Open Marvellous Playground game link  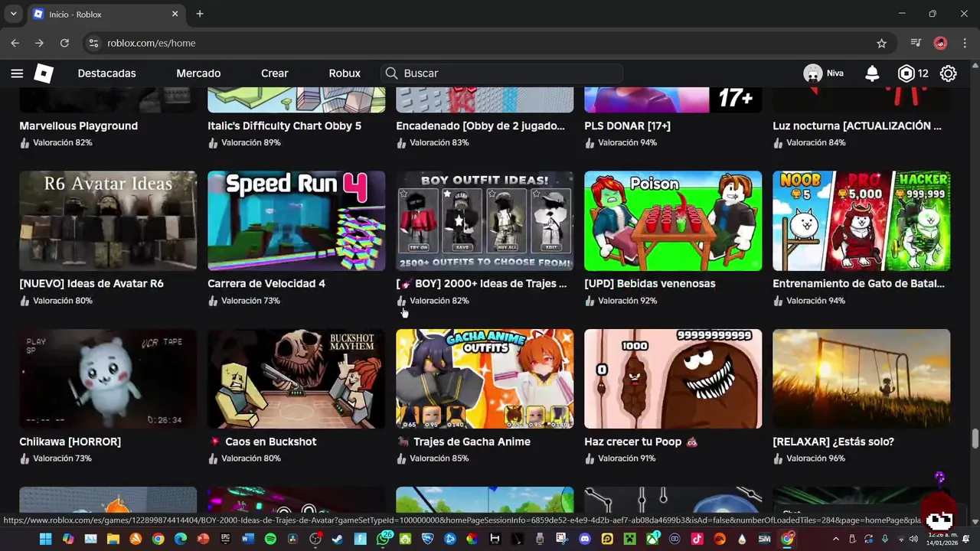pyautogui.click(x=78, y=126)
